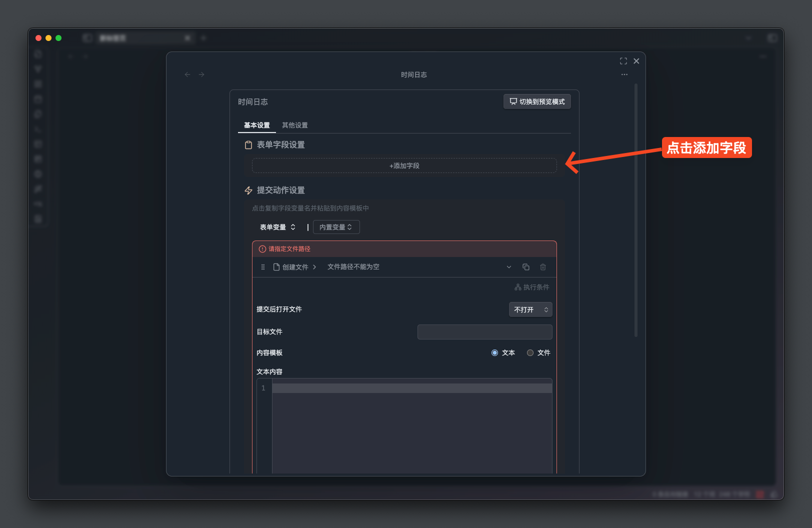Click the fullscreen expand icon in modal
Image resolution: width=812 pixels, height=528 pixels.
(x=623, y=61)
